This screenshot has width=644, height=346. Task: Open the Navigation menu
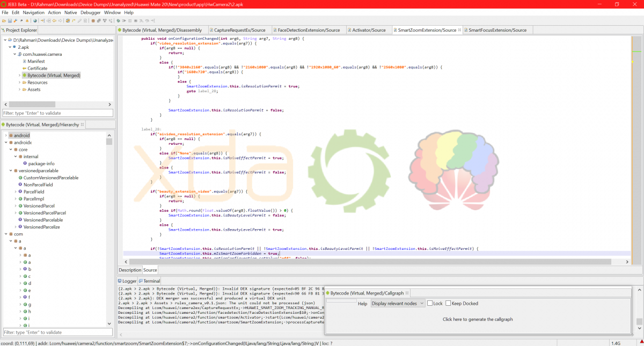tap(34, 12)
